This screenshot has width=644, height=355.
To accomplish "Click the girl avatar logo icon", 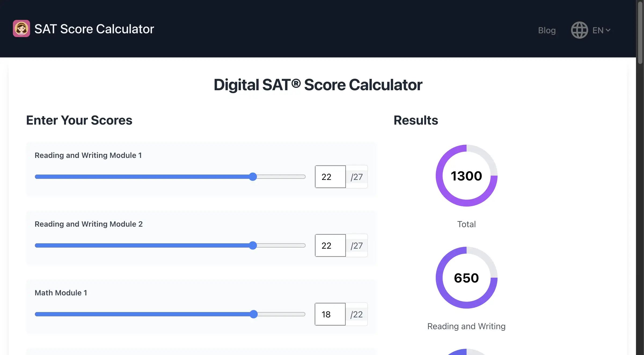I will (x=21, y=28).
